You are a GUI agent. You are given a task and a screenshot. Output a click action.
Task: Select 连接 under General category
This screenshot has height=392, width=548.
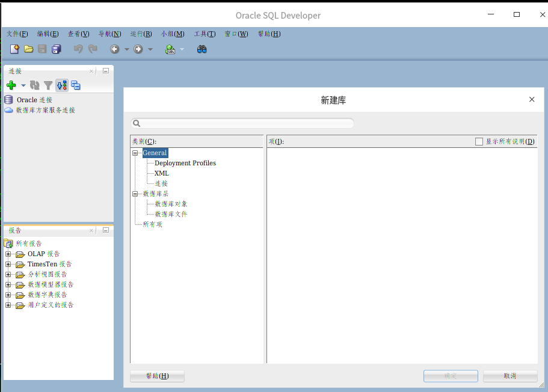pyautogui.click(x=161, y=183)
